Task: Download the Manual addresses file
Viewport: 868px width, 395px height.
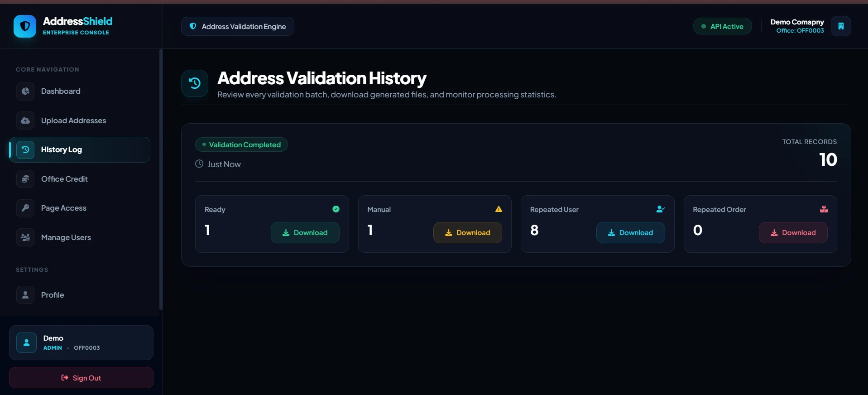Action: 468,232
